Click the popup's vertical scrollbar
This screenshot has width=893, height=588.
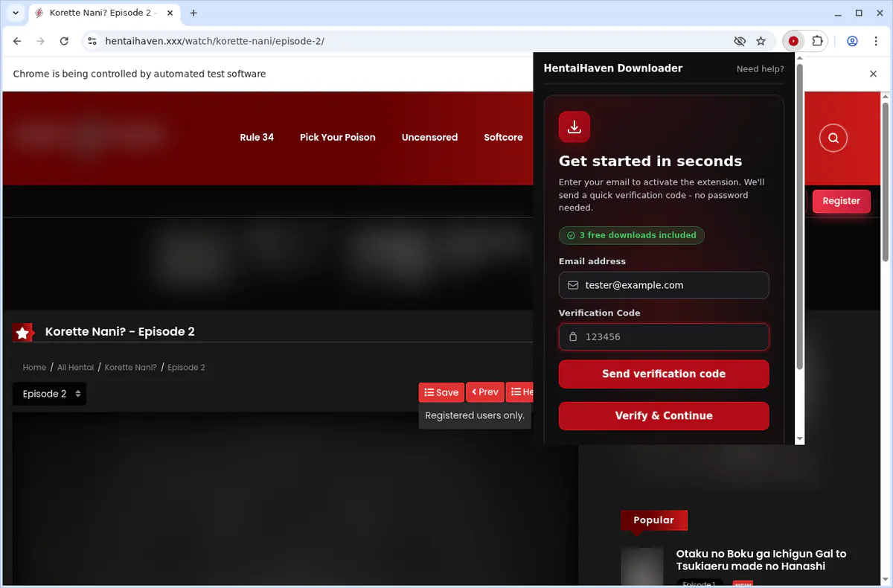800,216
